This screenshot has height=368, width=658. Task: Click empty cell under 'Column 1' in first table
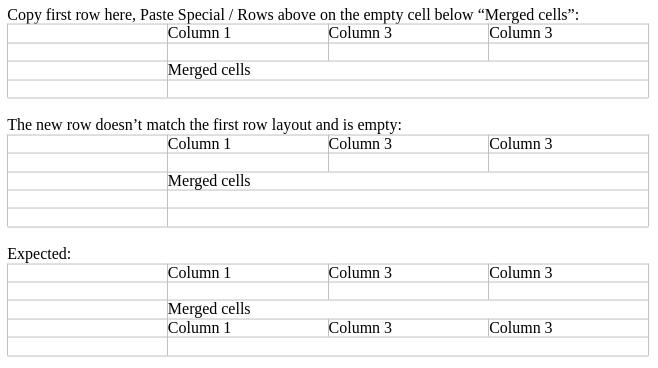point(248,52)
